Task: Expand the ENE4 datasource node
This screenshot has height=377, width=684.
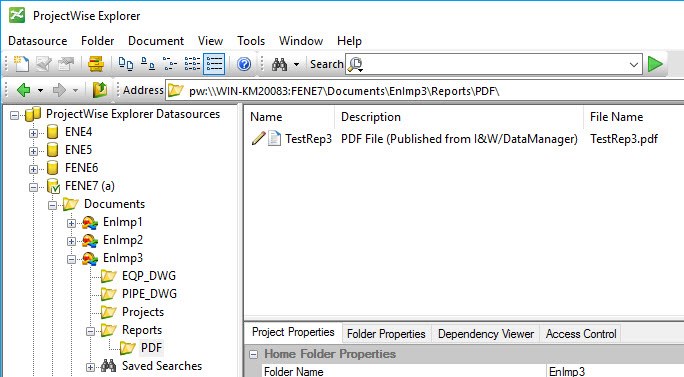Action: pyautogui.click(x=34, y=133)
